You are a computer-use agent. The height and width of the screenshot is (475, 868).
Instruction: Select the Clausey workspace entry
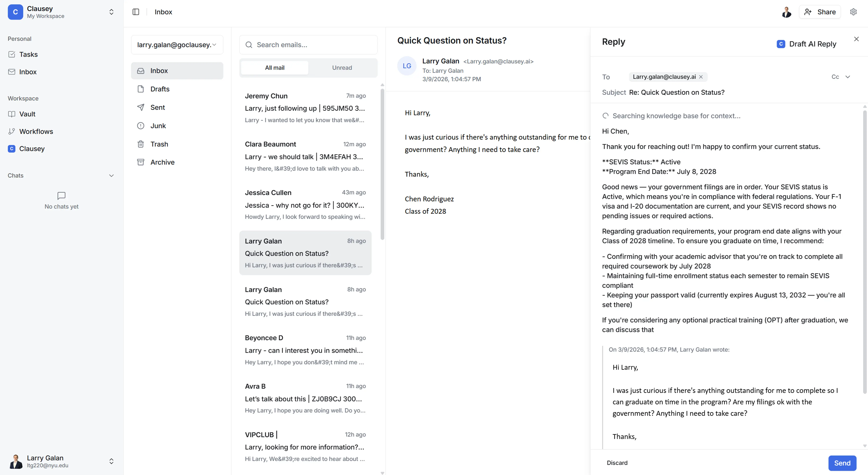coord(32,148)
